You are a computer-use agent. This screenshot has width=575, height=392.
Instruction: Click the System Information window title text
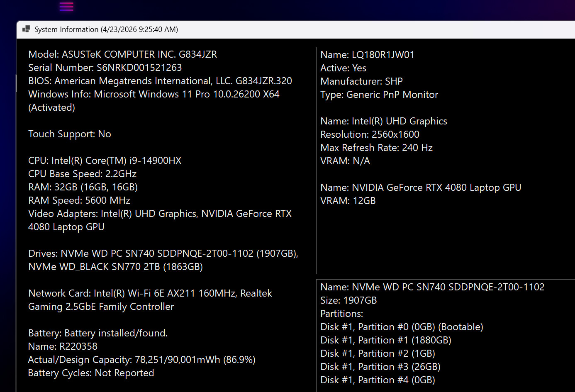coord(106,29)
